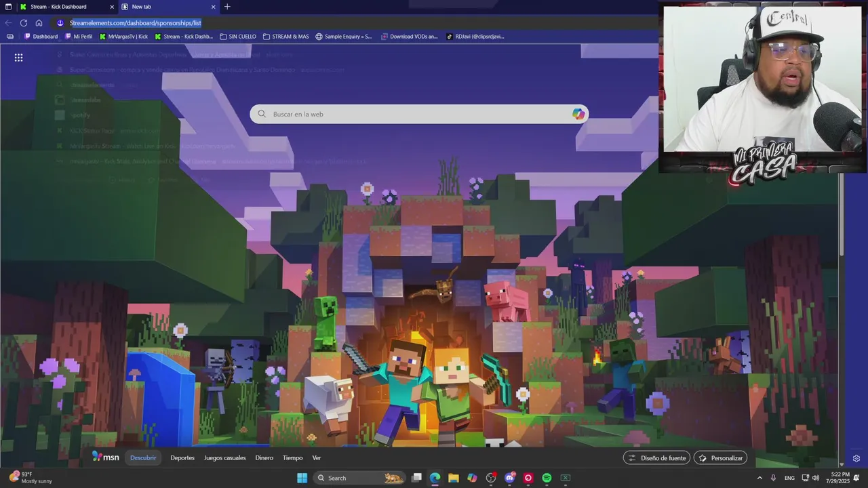Click the Buscar en la web search field

tap(419, 114)
